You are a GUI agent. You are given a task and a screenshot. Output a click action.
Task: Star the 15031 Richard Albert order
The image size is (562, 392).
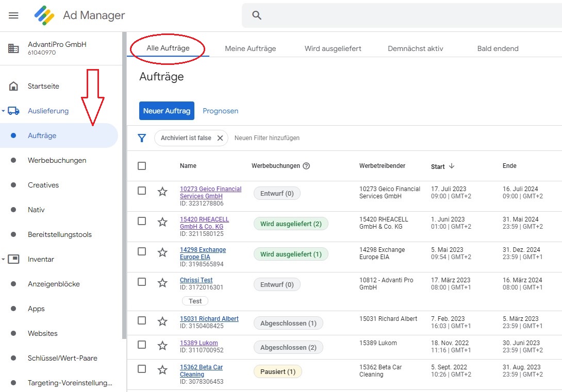(162, 321)
